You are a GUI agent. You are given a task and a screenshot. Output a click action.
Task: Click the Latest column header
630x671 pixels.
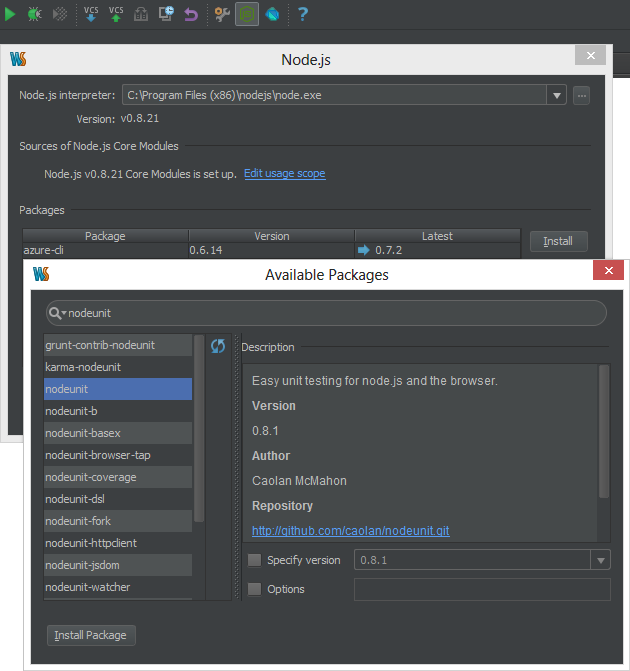(437, 236)
